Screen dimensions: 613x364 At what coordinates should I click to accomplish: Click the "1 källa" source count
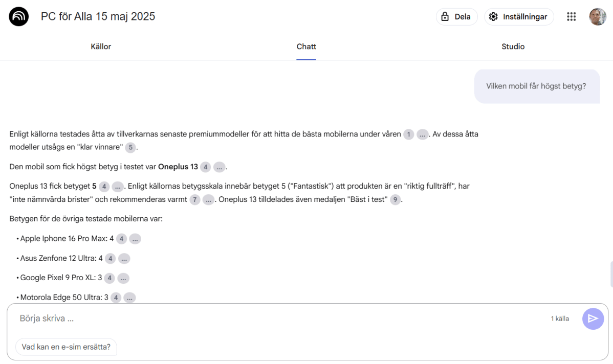pyautogui.click(x=559, y=318)
